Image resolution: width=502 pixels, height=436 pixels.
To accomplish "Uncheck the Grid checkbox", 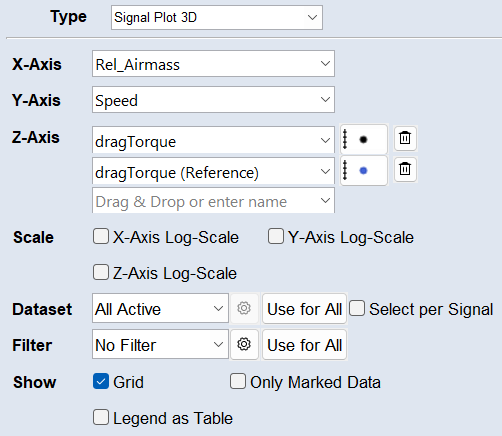I will click(x=101, y=381).
